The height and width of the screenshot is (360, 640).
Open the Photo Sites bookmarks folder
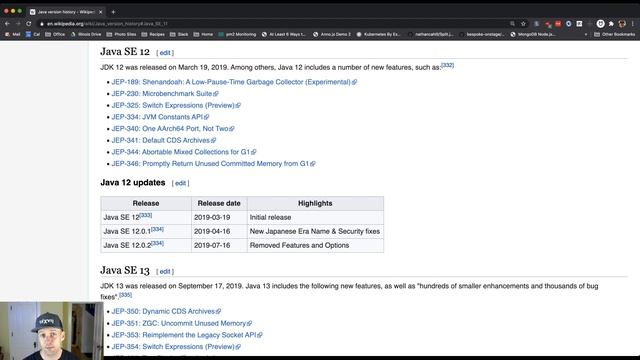[121, 34]
